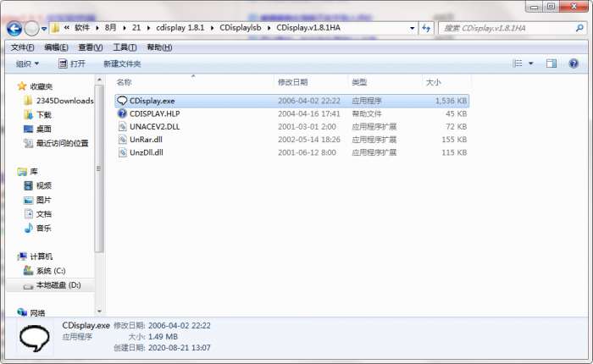Click the CDisplay.exe speech bubble icon

(x=122, y=101)
